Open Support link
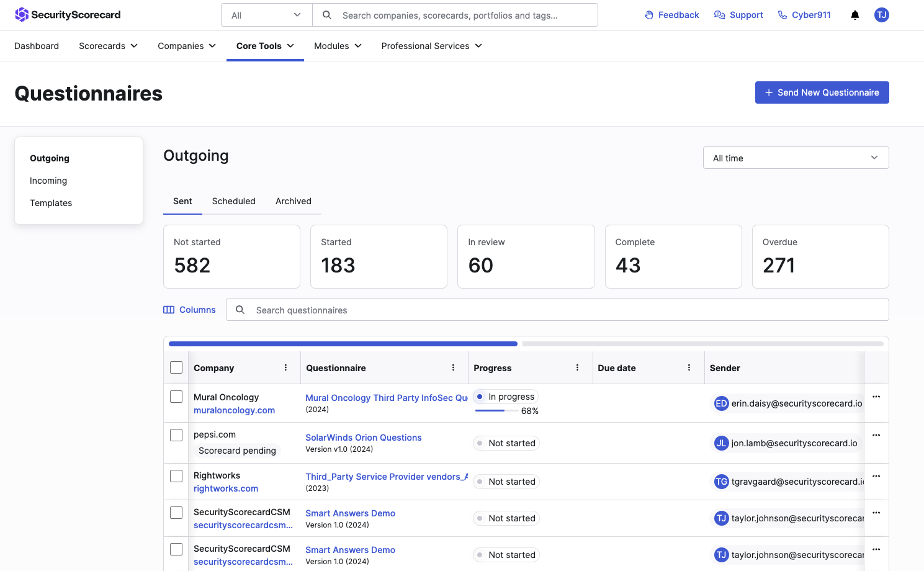The width and height of the screenshot is (924, 571). pos(738,15)
